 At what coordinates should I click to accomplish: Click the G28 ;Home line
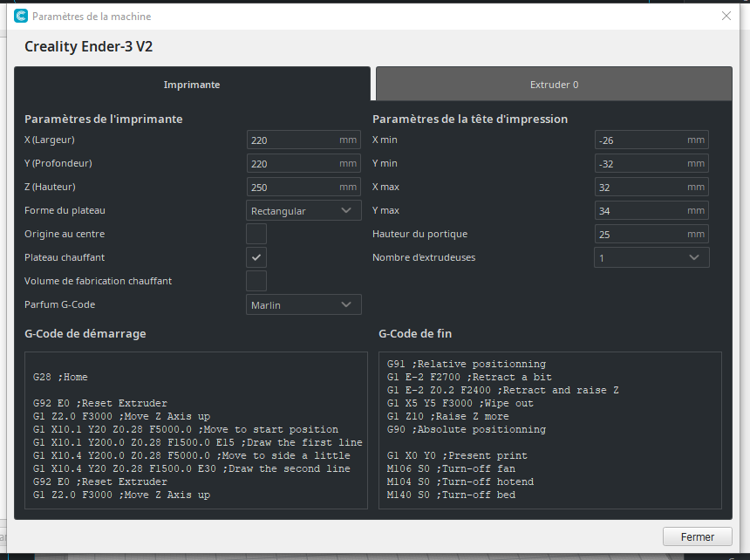pyautogui.click(x=60, y=377)
